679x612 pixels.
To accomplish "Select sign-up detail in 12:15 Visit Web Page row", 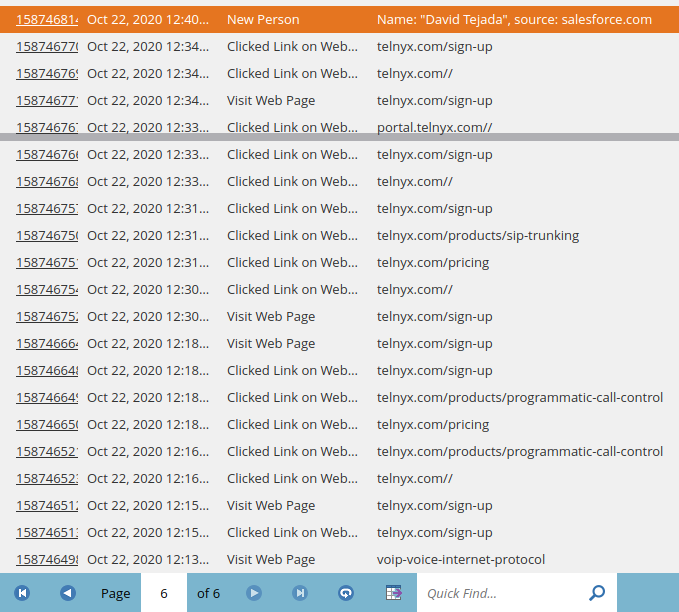I will [434, 505].
